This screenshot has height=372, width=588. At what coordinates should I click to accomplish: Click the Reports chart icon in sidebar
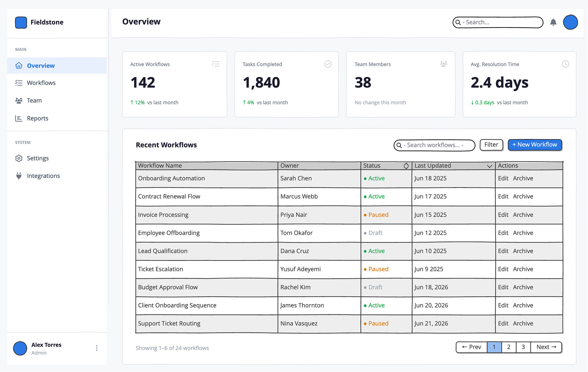point(19,119)
